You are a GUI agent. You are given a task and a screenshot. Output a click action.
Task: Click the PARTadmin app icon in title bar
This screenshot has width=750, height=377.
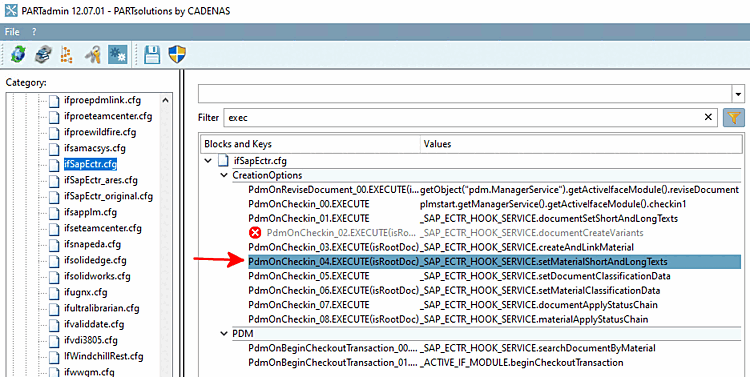(x=11, y=11)
